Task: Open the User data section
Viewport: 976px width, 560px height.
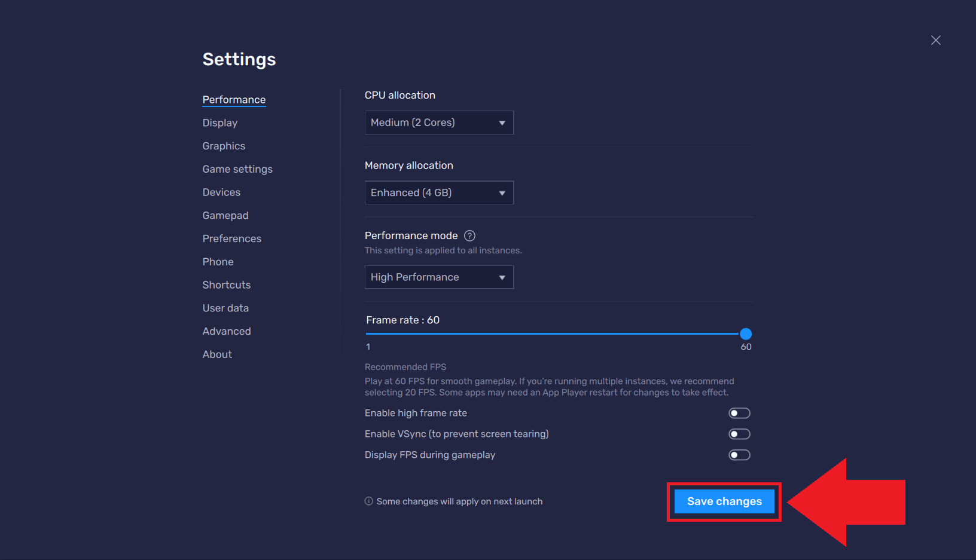Action: pyautogui.click(x=225, y=308)
